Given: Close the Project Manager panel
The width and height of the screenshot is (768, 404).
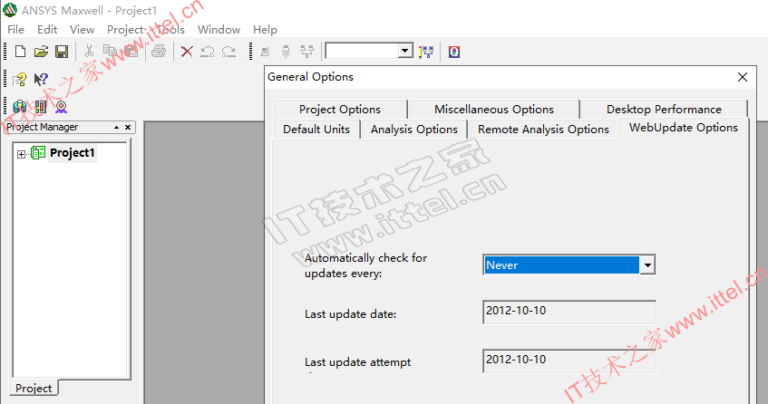Looking at the screenshot, I should coord(129,127).
